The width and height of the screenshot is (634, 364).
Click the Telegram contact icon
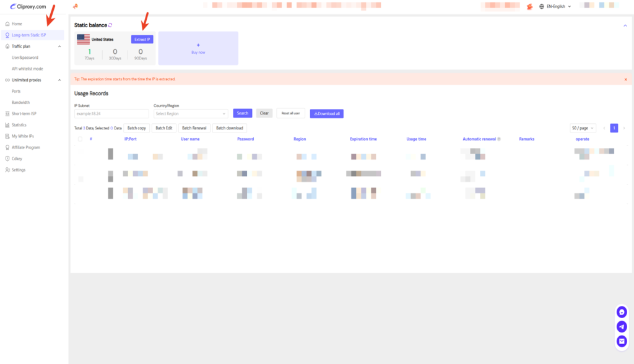[x=622, y=327]
